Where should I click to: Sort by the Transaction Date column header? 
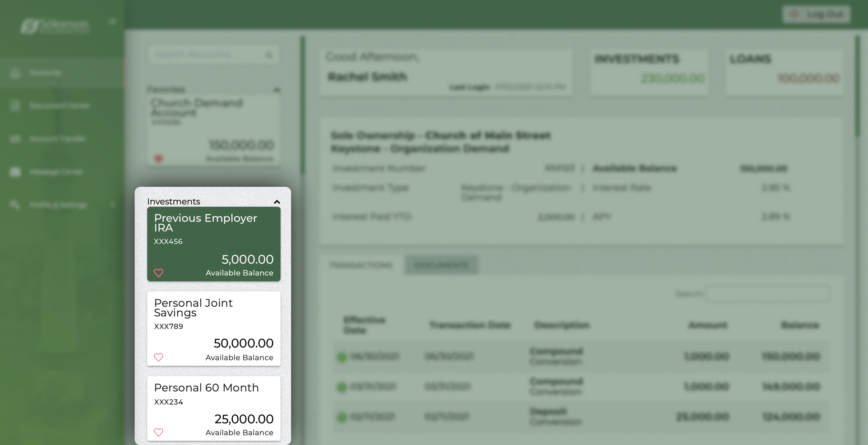point(470,325)
